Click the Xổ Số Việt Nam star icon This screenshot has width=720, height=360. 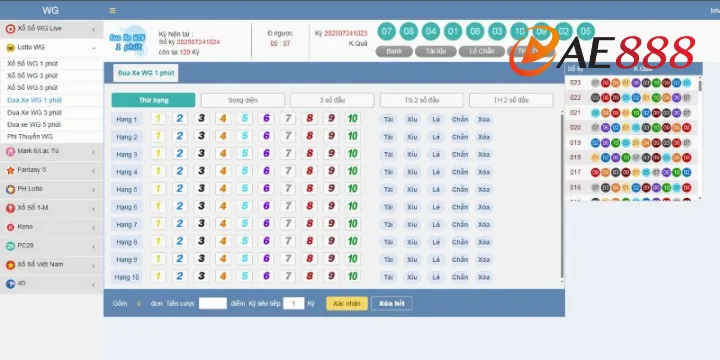pyautogui.click(x=10, y=265)
